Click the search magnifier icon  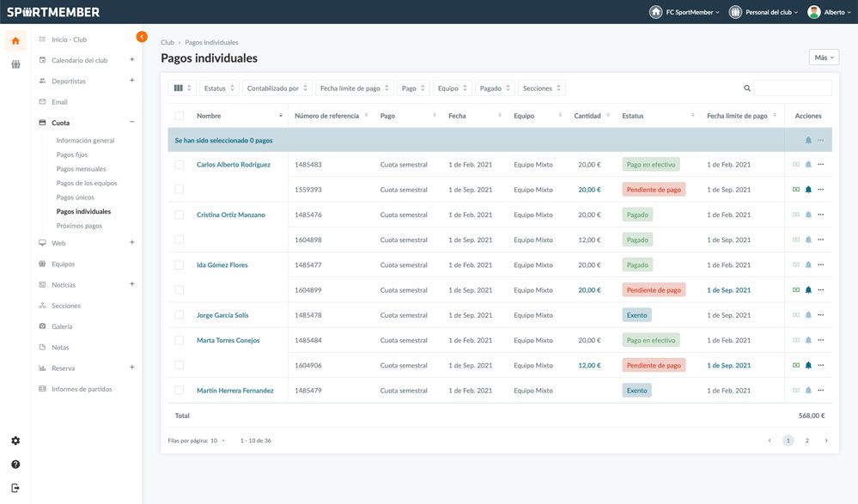(747, 88)
